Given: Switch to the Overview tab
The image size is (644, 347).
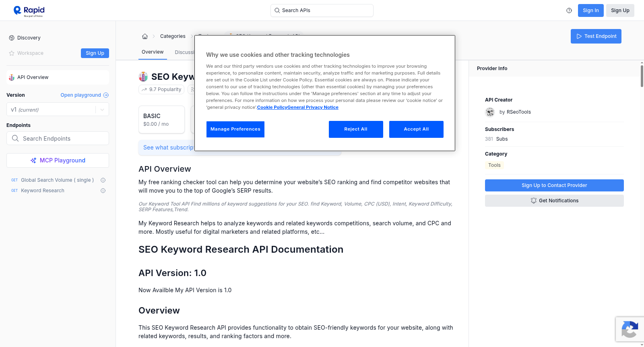Looking at the screenshot, I should [153, 52].
